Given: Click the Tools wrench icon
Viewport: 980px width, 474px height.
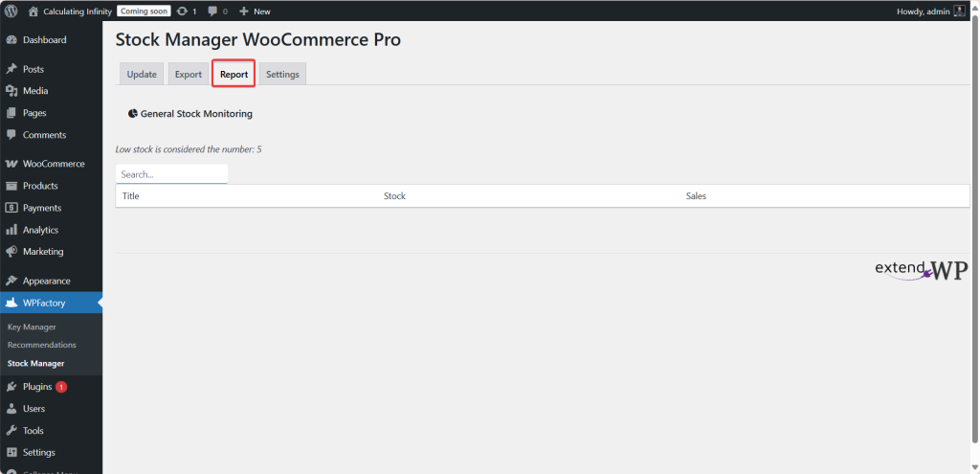Looking at the screenshot, I should [11, 431].
